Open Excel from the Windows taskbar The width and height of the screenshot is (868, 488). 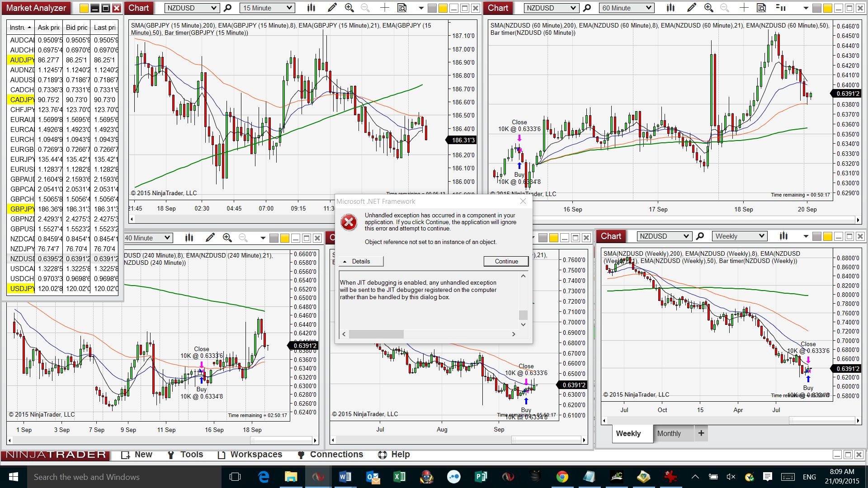[x=399, y=477]
